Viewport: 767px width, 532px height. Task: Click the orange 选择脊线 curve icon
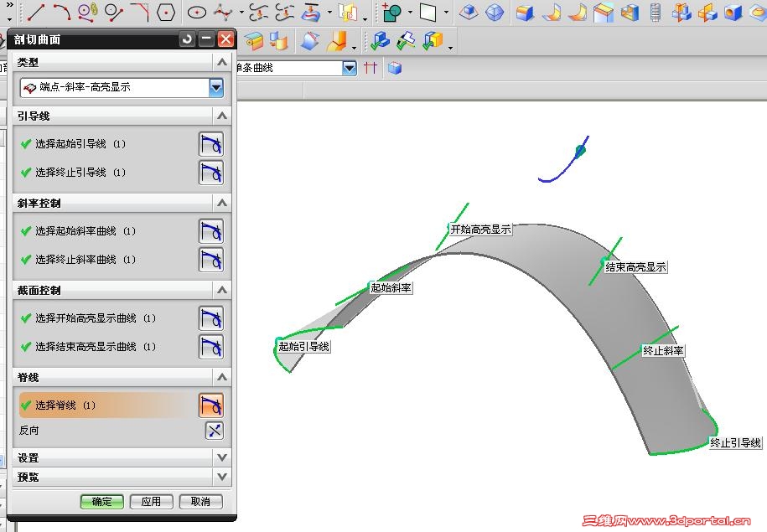click(211, 405)
